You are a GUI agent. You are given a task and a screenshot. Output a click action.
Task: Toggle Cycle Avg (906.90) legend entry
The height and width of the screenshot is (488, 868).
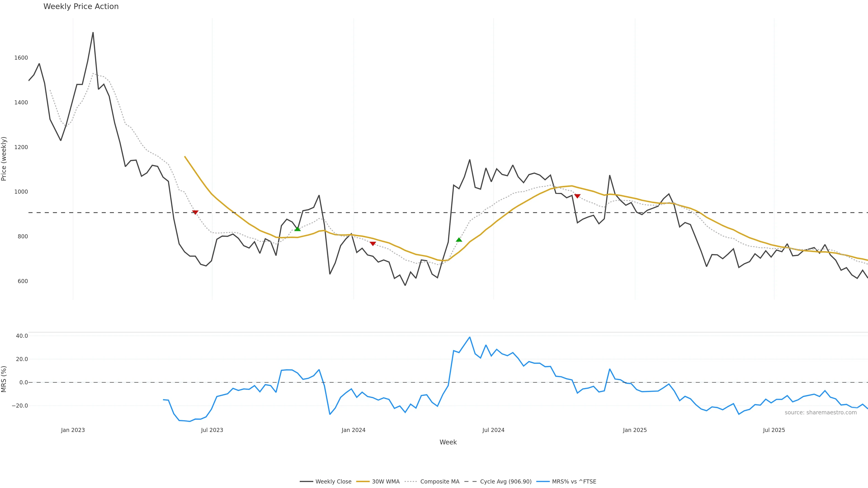(x=505, y=482)
